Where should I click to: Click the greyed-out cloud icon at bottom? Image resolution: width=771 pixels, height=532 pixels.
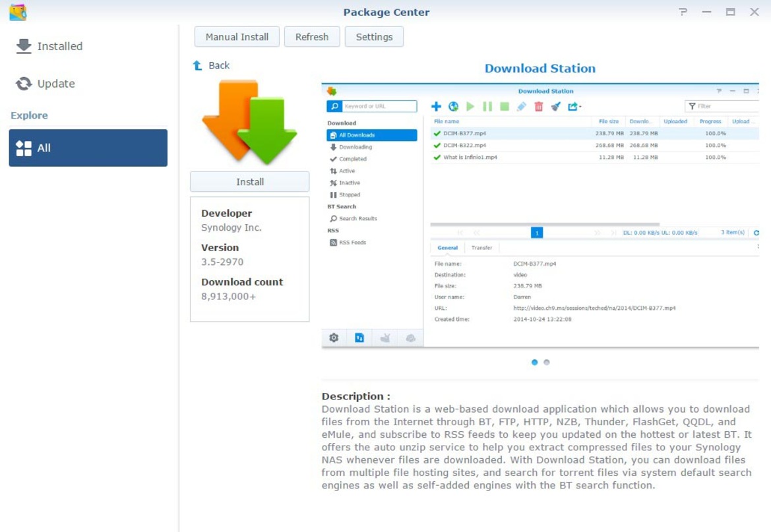pos(411,338)
